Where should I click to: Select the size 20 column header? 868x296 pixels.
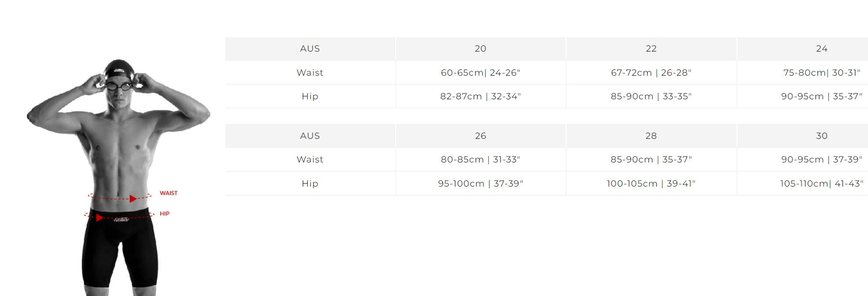(480, 49)
